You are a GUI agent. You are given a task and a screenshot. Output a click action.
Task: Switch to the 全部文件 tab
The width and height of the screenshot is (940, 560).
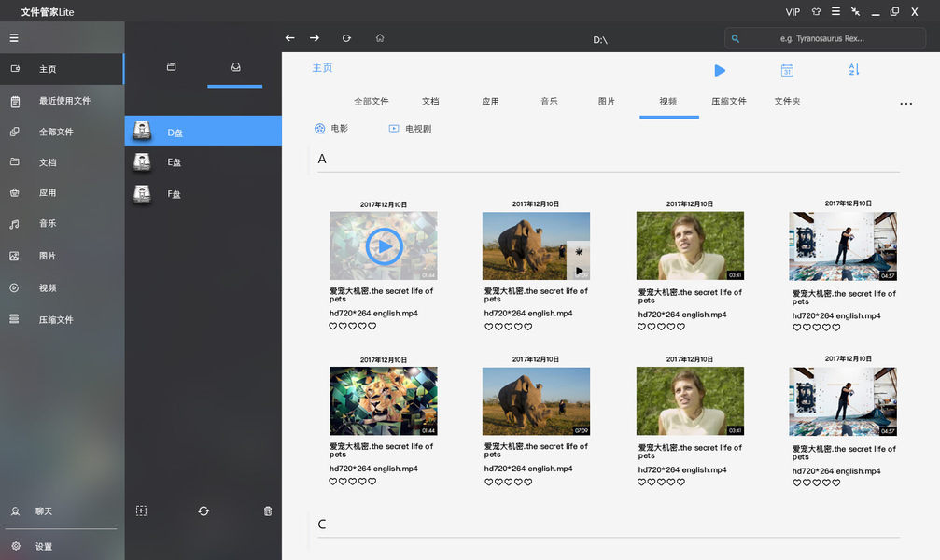click(x=372, y=102)
